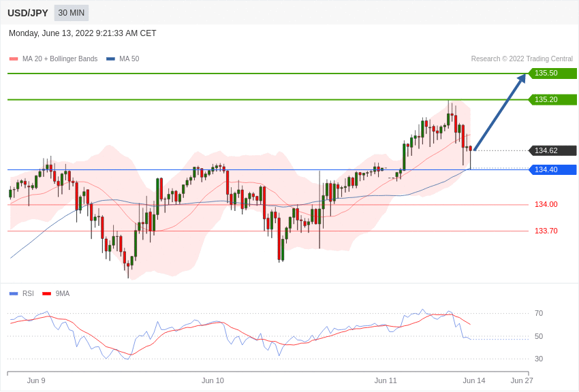Click the Jun 14 date axis label
The height and width of the screenshot is (392, 579).
tap(474, 380)
